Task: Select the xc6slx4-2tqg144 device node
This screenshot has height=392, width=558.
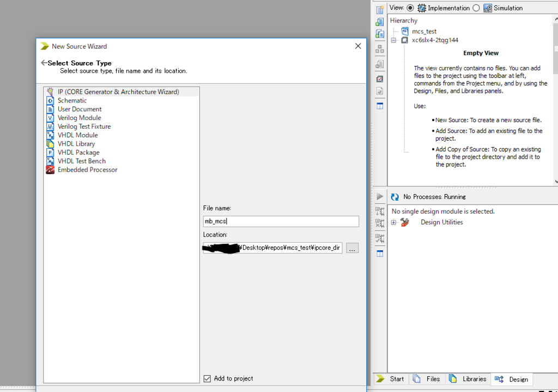Action: click(435, 40)
